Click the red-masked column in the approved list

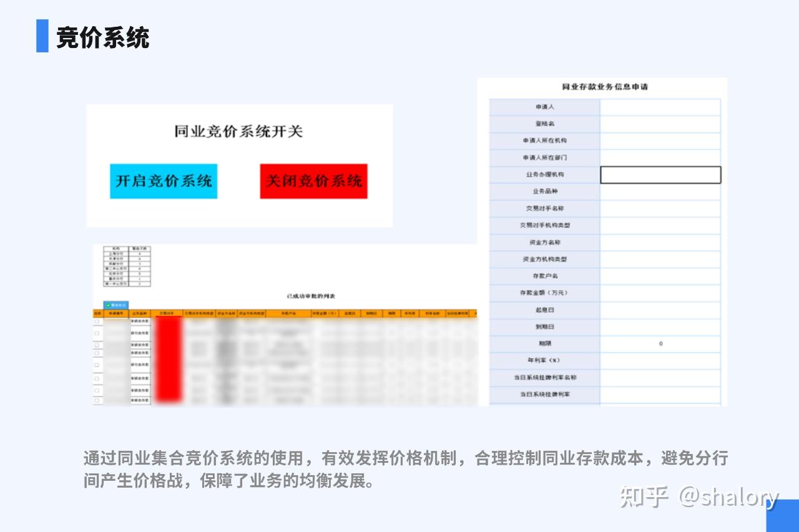pos(169,359)
